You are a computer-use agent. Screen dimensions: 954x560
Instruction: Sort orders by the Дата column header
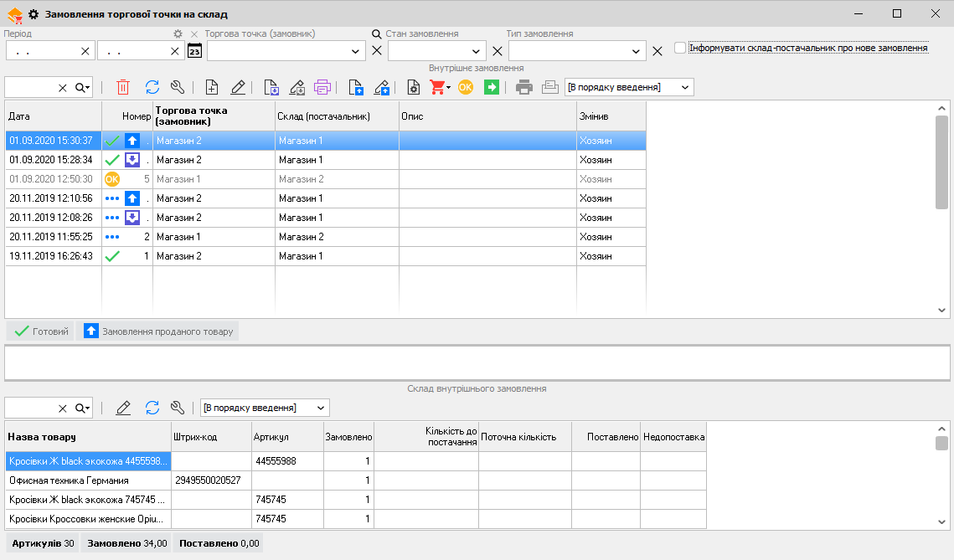(x=53, y=116)
